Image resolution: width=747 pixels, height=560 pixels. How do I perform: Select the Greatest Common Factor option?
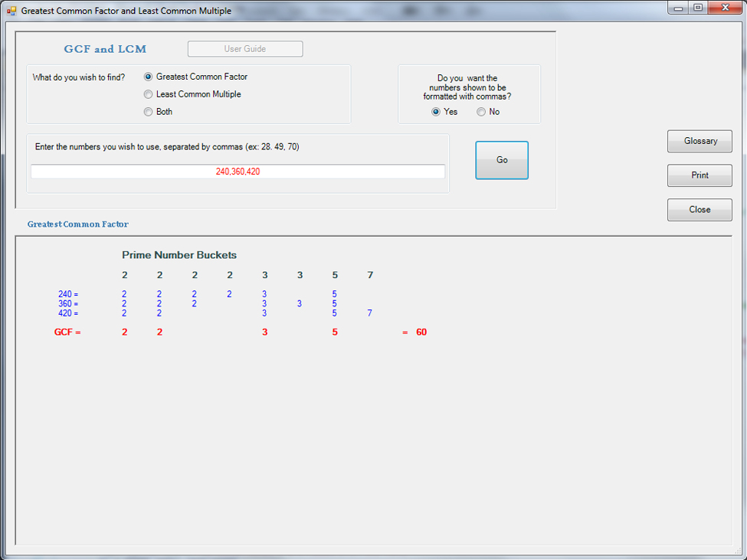(149, 77)
